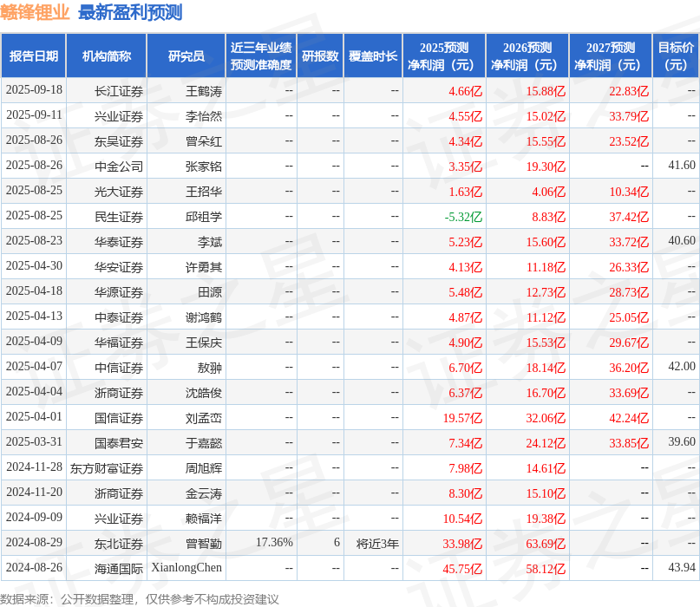This screenshot has height=607, width=700.
Task: Select institution 东北证券
Action: click(119, 544)
